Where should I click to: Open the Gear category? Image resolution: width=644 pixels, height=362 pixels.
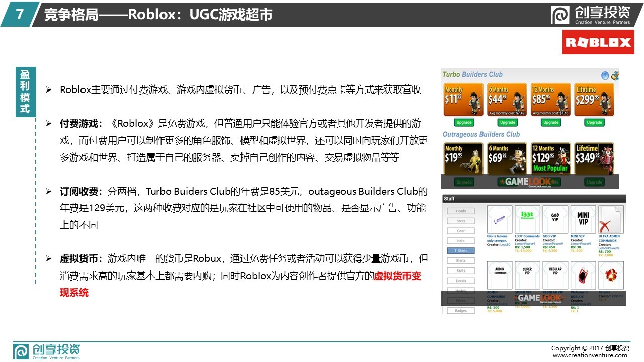[461, 231]
